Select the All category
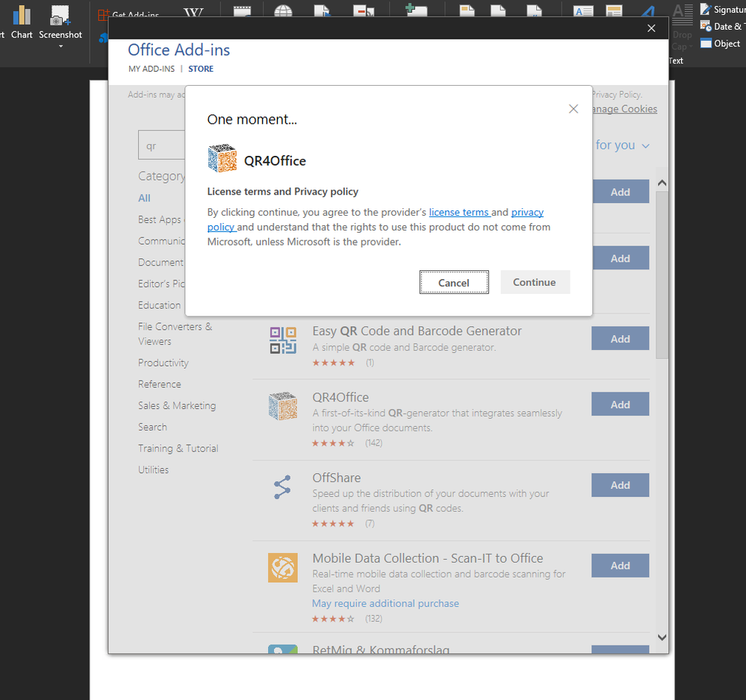Viewport: 746px width, 700px height. tap(144, 199)
